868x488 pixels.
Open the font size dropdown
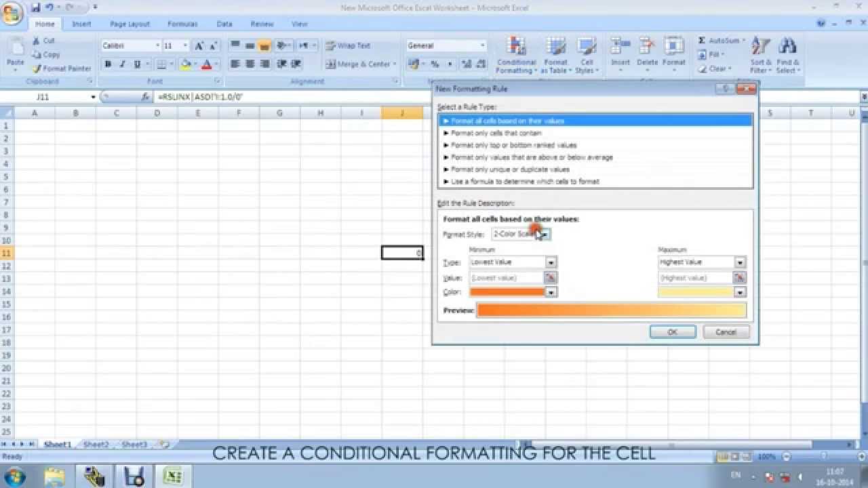pyautogui.click(x=186, y=46)
